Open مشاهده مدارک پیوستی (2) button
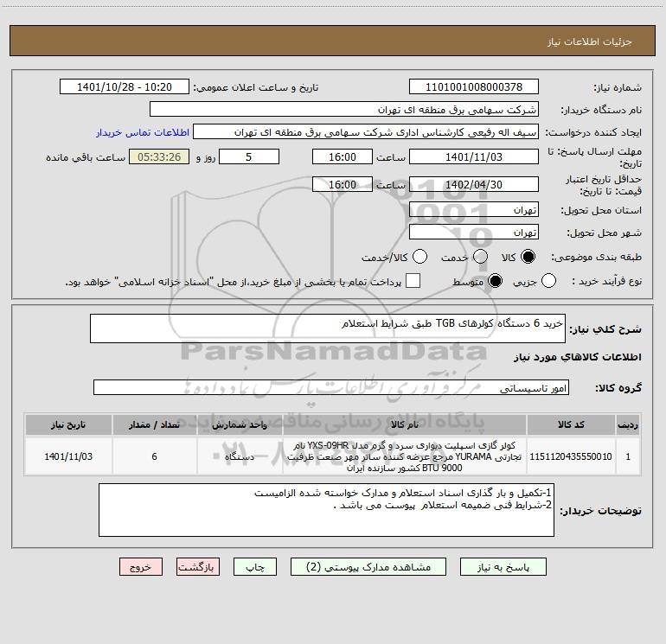 pos(368,567)
